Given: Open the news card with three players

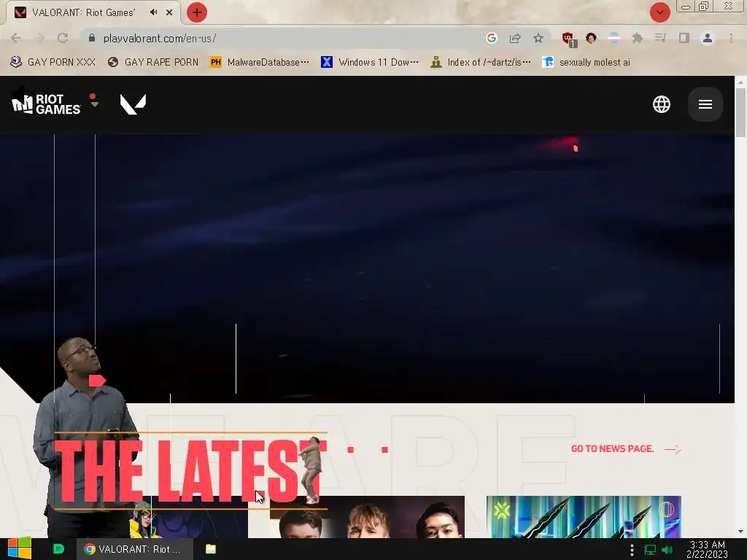Looking at the screenshot, I should 367,517.
